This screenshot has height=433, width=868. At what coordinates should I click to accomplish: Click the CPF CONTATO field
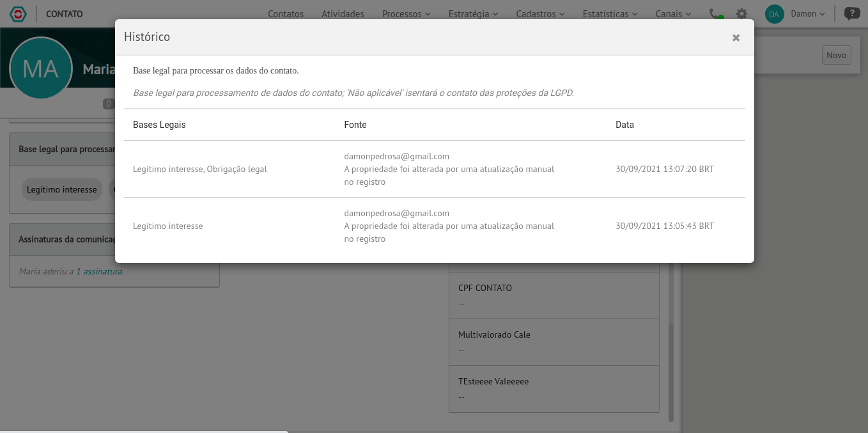[554, 295]
